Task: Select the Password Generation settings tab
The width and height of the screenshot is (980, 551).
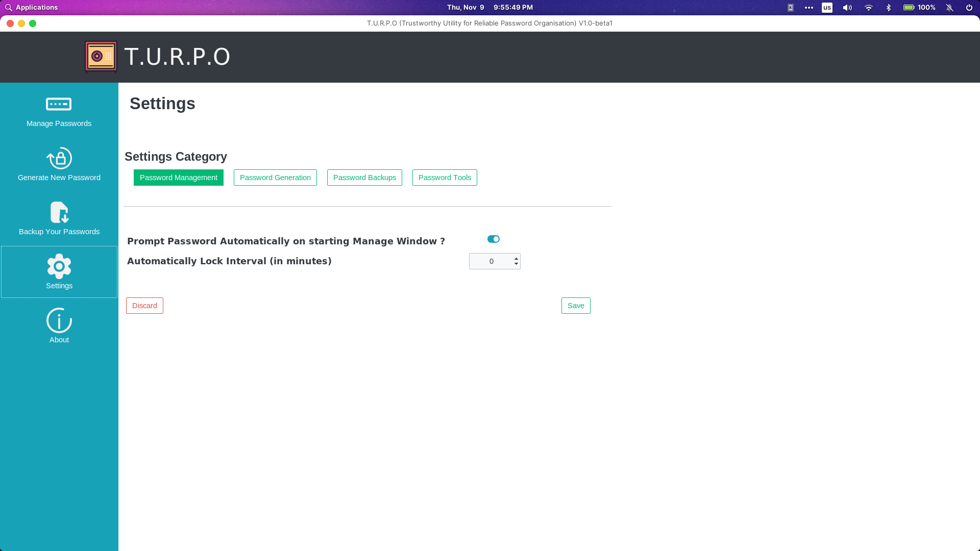Action: [275, 177]
